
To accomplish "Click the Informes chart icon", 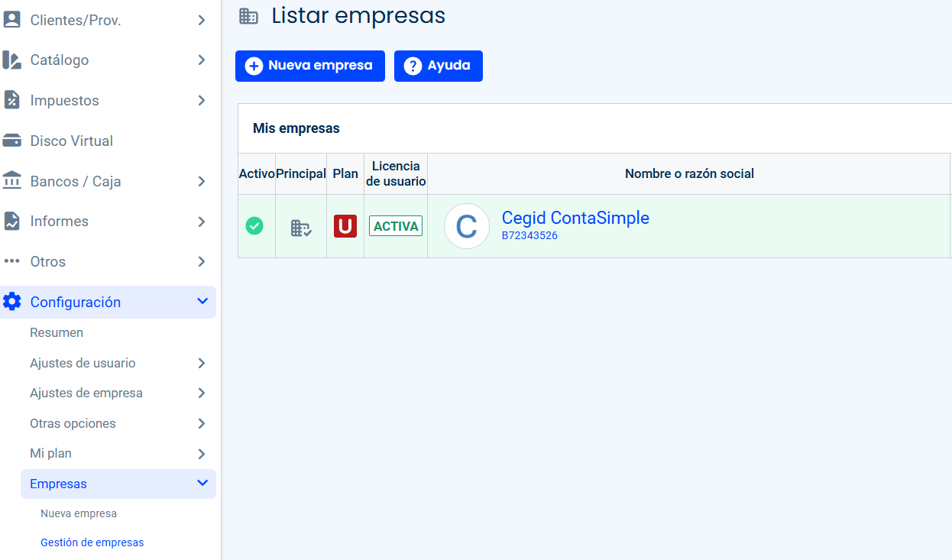I will click(x=11, y=222).
